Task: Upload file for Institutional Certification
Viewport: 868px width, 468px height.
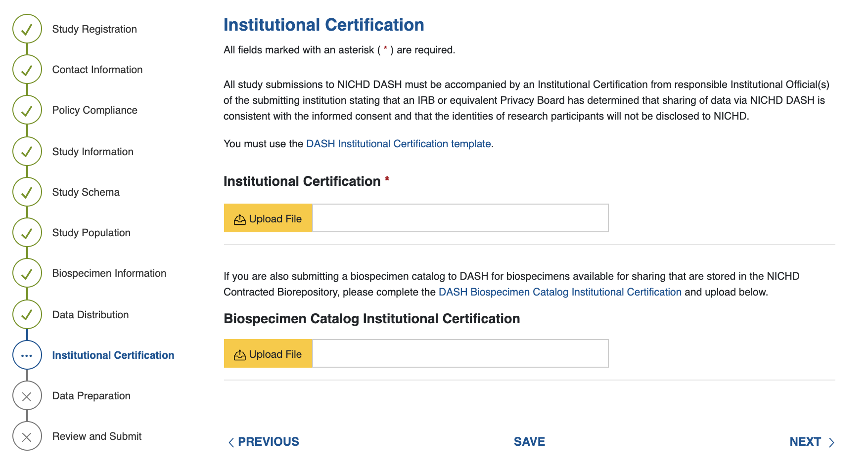Action: click(x=268, y=218)
